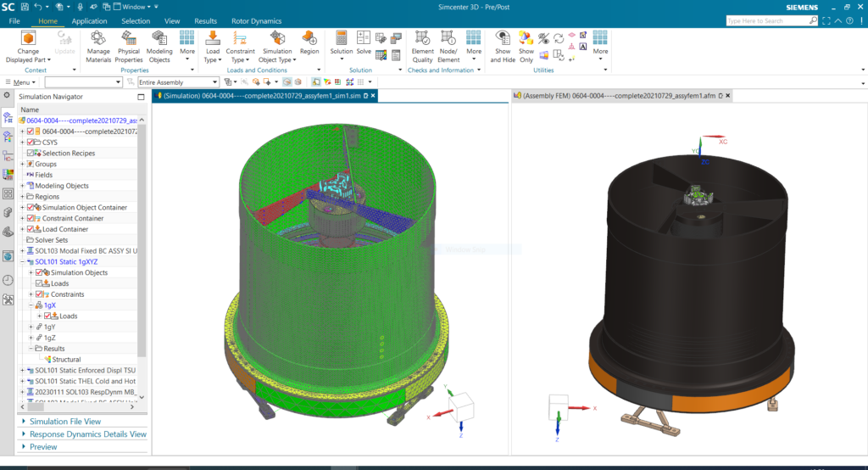Toggle the Load Container checkbox

(x=31, y=229)
